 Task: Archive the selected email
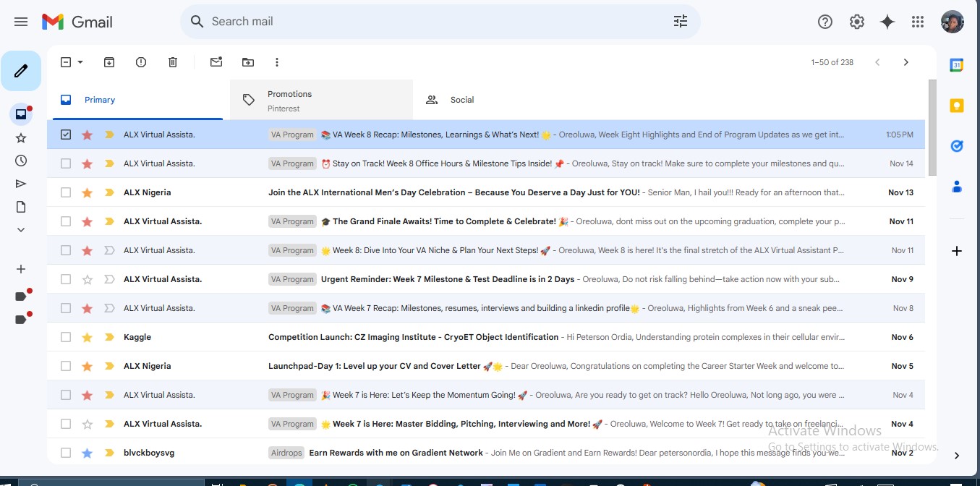coord(109,62)
